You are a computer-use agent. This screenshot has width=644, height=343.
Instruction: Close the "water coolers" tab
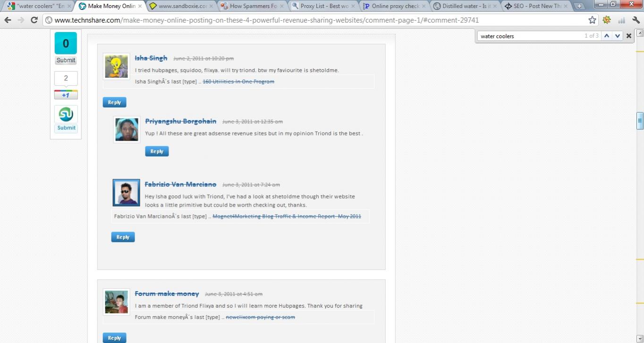pos(68,6)
